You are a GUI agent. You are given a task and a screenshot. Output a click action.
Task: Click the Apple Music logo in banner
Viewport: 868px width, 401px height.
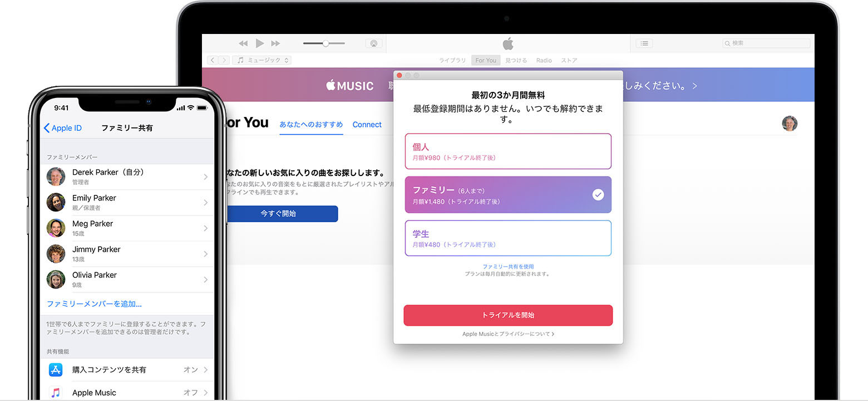point(349,86)
